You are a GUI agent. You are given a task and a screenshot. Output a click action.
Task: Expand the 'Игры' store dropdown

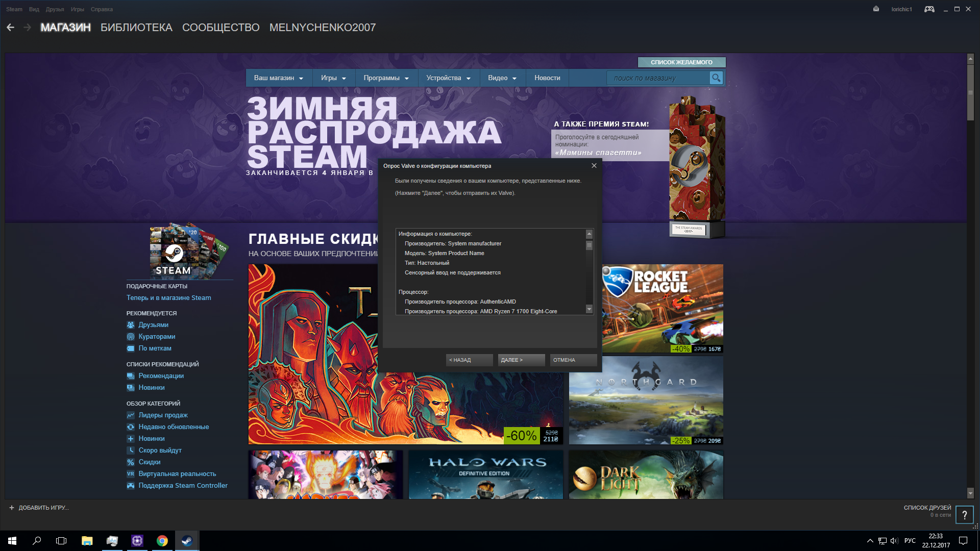coord(333,78)
